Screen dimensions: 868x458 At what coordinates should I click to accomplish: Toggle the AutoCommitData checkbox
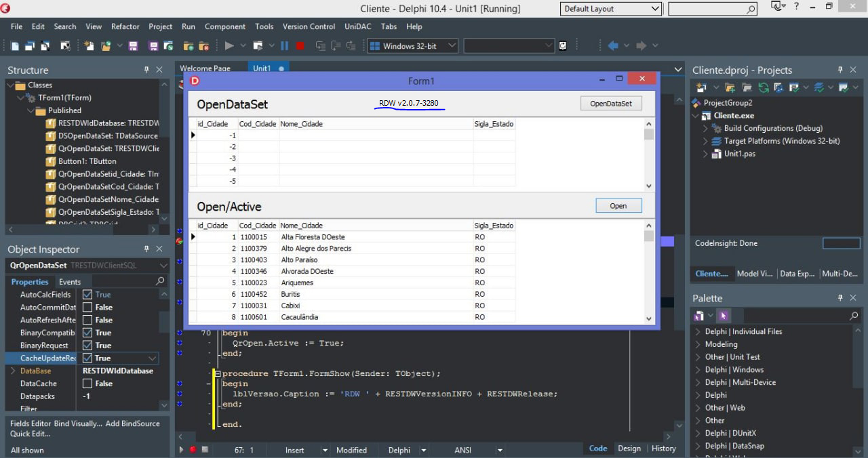[x=87, y=308]
